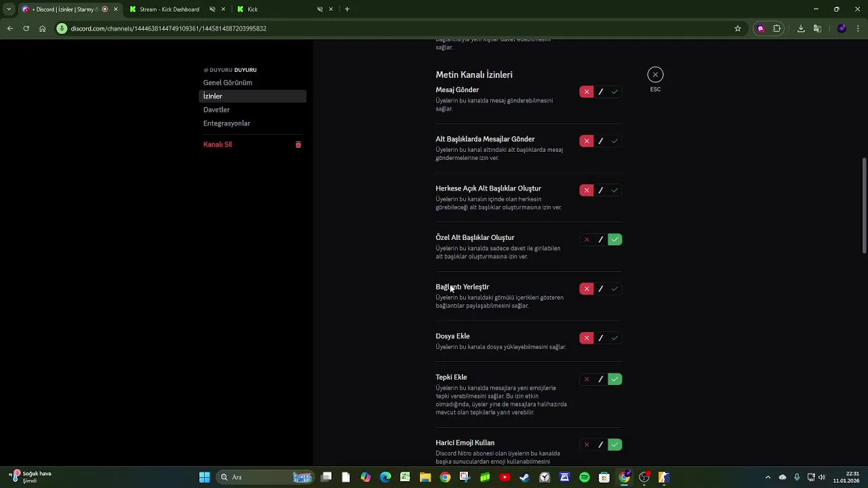
Task: Open the browser three-dot menu
Action: pyautogui.click(x=859, y=28)
